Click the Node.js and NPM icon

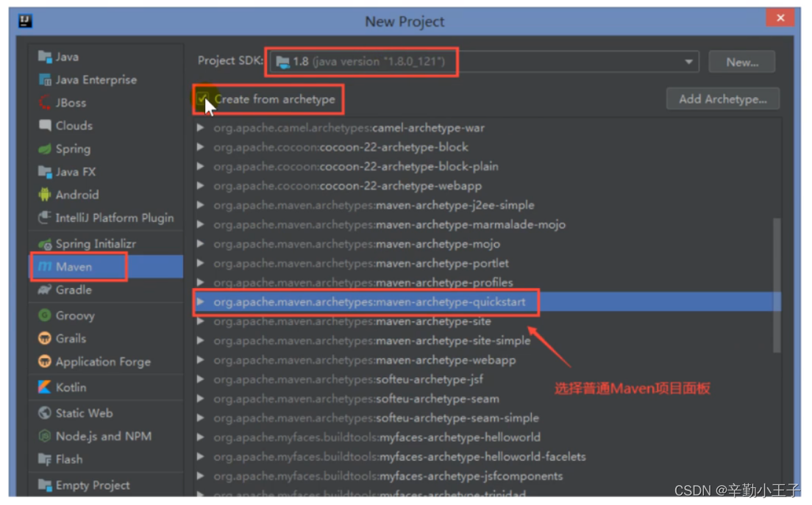[x=45, y=436]
